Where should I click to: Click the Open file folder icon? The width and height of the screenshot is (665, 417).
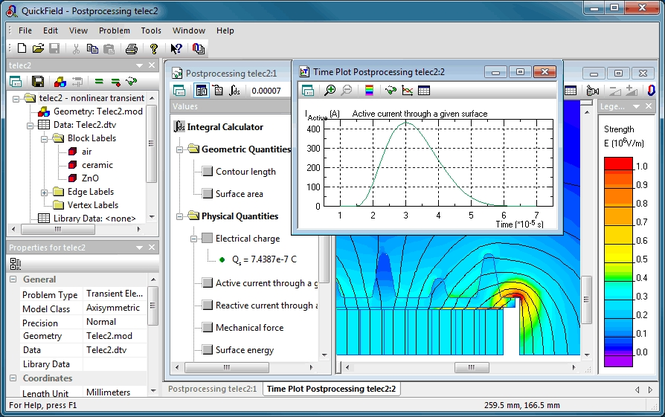tap(38, 48)
